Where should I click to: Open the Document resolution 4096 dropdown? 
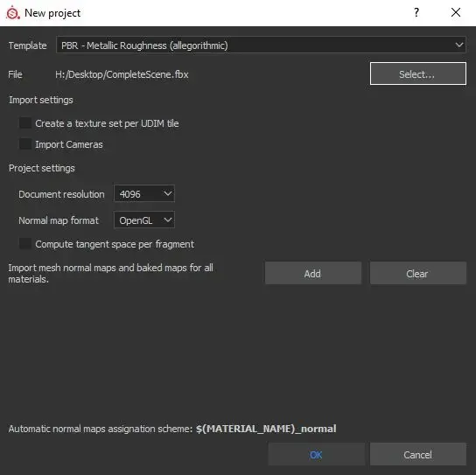(x=144, y=193)
